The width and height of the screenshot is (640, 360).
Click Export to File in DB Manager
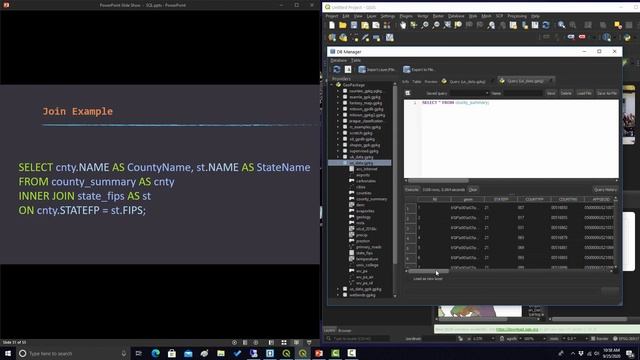coord(419,69)
